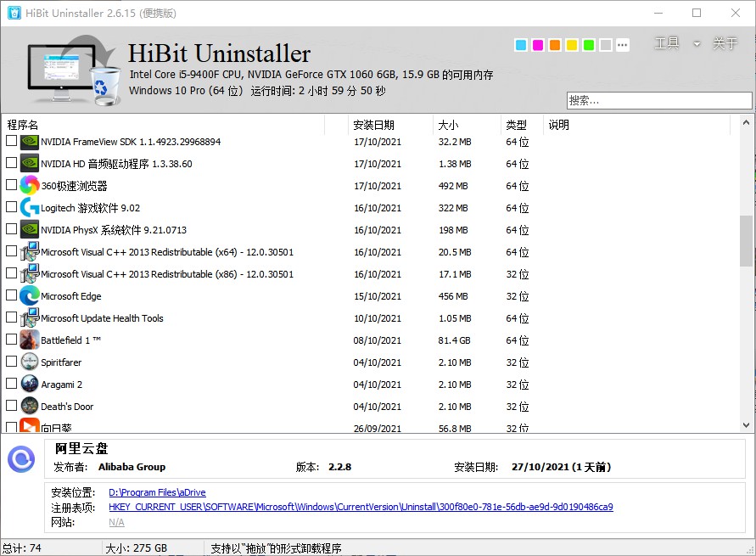The width and height of the screenshot is (756, 556).
Task: Select the orange theme color swatch
Action: [555, 45]
